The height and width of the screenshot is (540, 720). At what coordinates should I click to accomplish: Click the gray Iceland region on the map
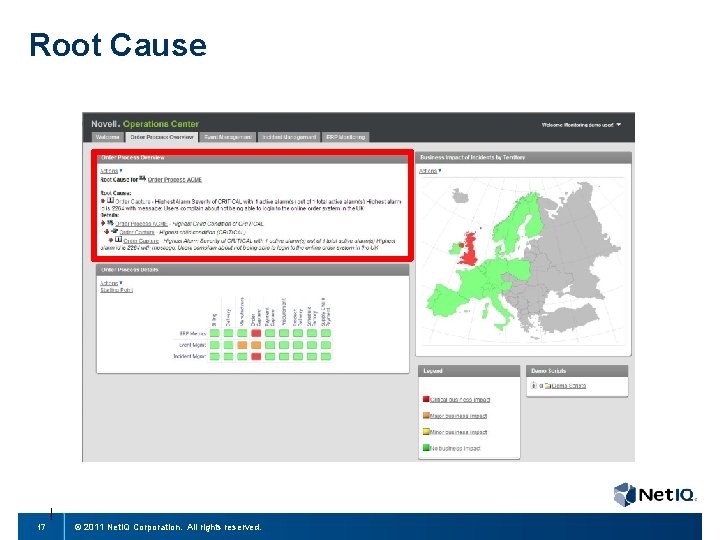(x=460, y=196)
